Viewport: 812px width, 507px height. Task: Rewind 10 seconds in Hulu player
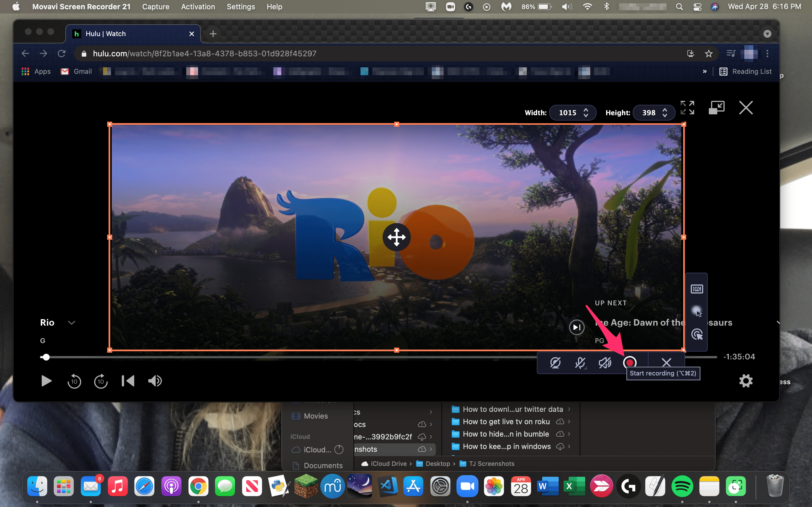pos(74,381)
